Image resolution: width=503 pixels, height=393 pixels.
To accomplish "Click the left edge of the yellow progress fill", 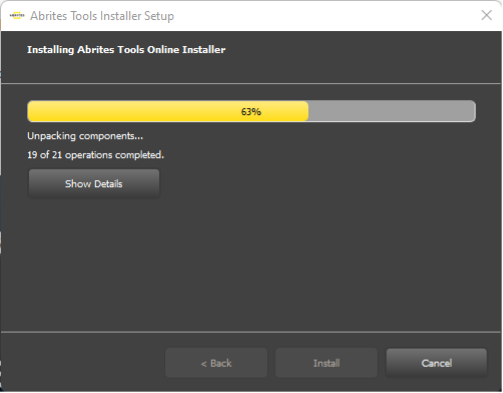I will click(30, 111).
